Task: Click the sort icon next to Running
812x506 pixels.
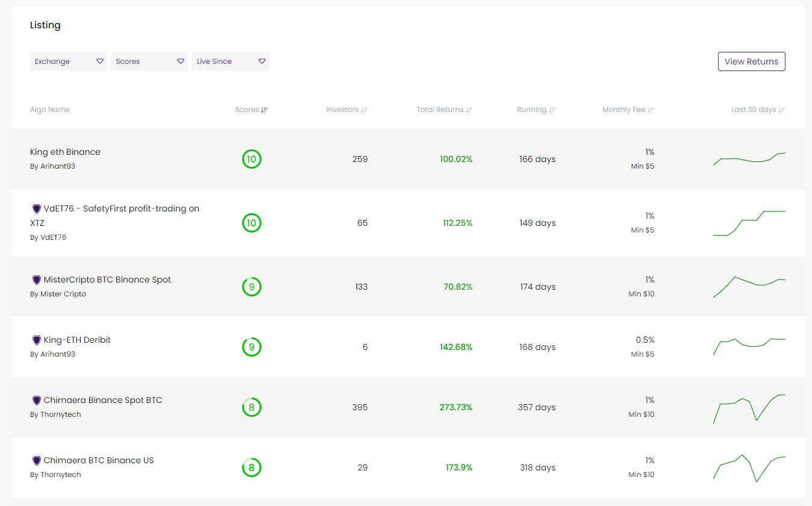Action: coord(552,110)
